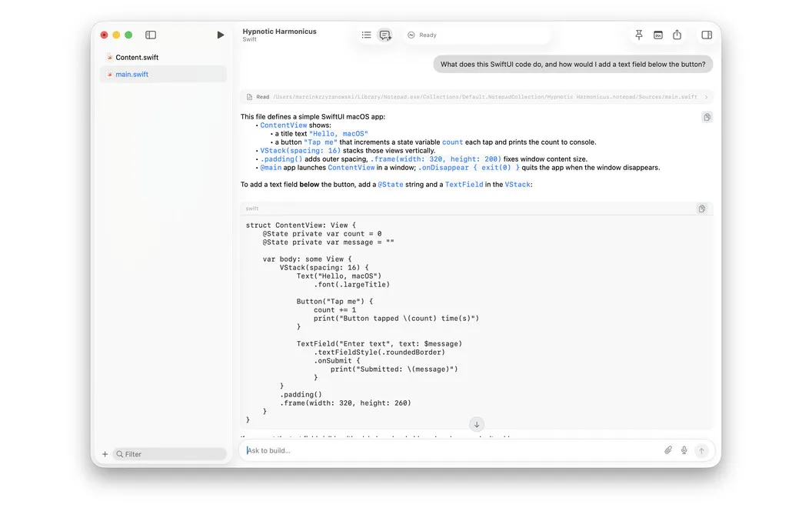
Task: Open the list outline view icon
Action: point(366,35)
